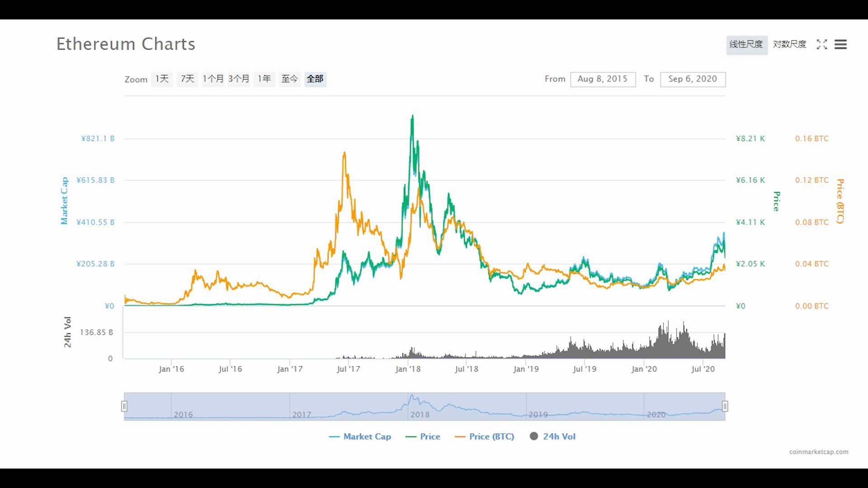Open fullscreen chart view icon

(x=822, y=44)
